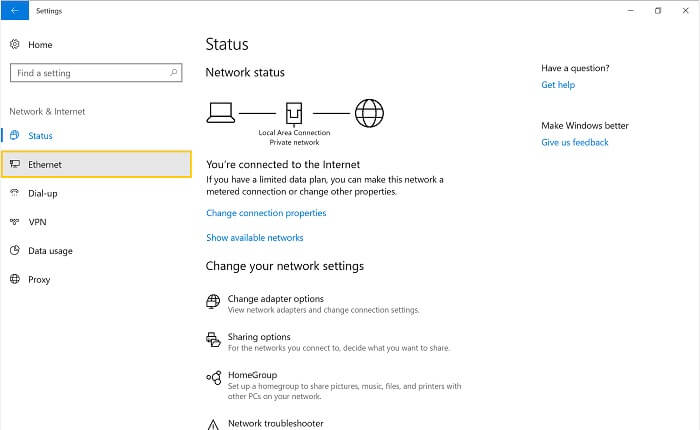The image size is (700, 430).
Task: Click the Network & Internet section label
Action: 47,112
